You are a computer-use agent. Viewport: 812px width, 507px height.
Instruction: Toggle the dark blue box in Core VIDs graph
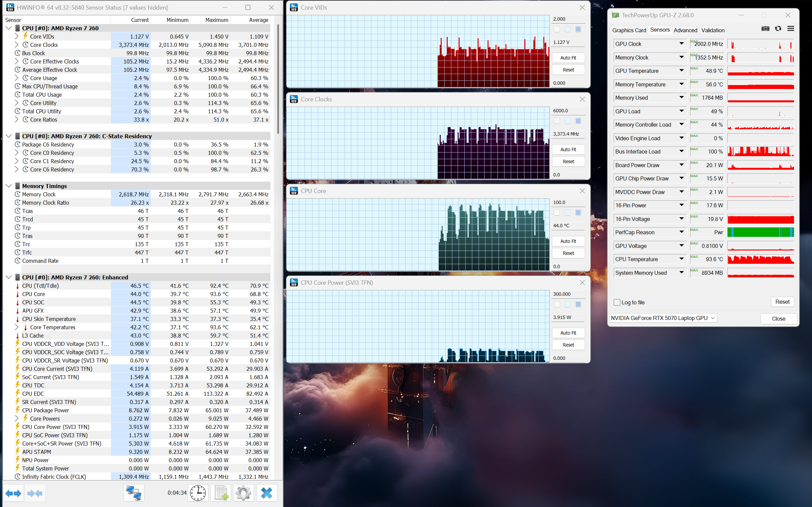coord(578,29)
